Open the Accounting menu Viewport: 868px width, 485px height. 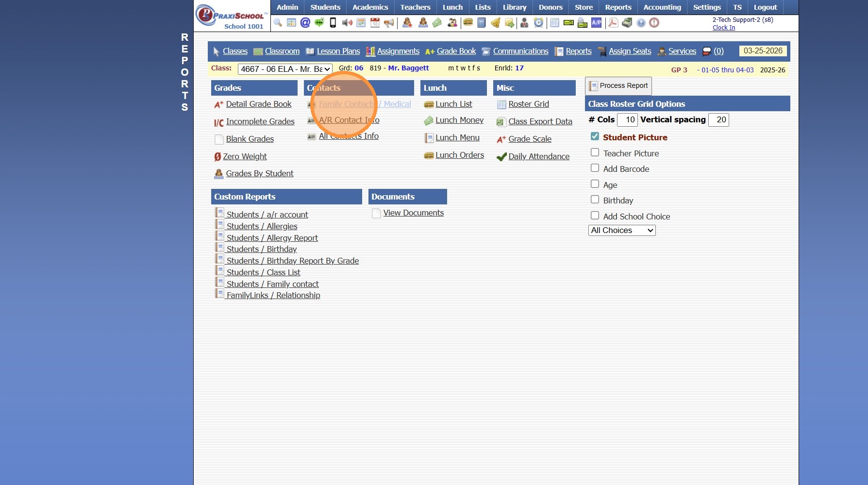pyautogui.click(x=662, y=7)
